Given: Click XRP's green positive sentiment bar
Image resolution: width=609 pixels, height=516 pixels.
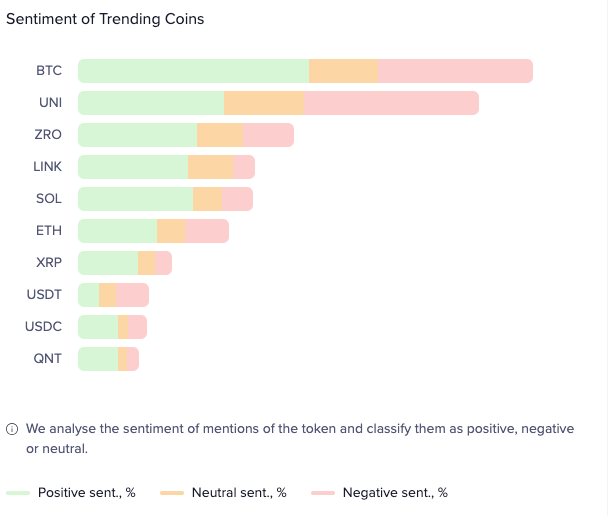Looking at the screenshot, I should click(x=107, y=263).
